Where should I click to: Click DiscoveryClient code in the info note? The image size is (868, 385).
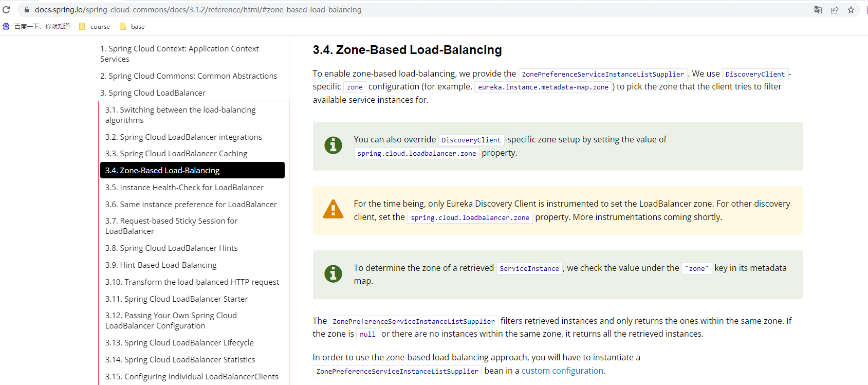471,140
